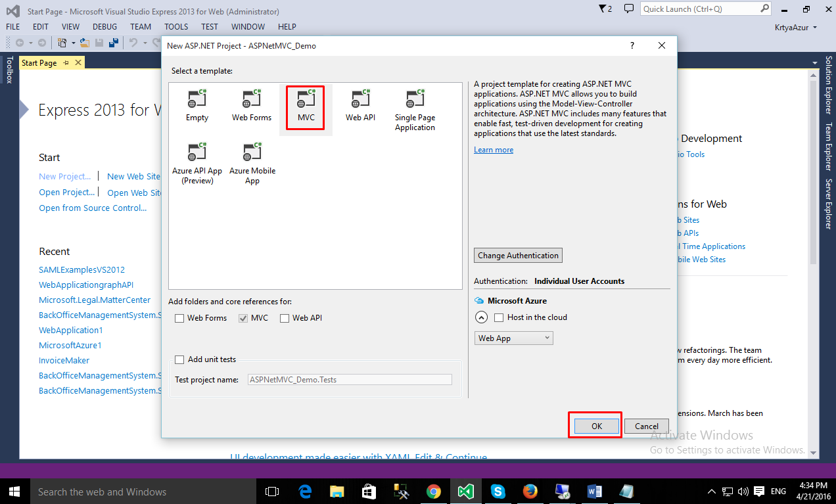
Task: Pick the Web API template
Action: pyautogui.click(x=360, y=106)
